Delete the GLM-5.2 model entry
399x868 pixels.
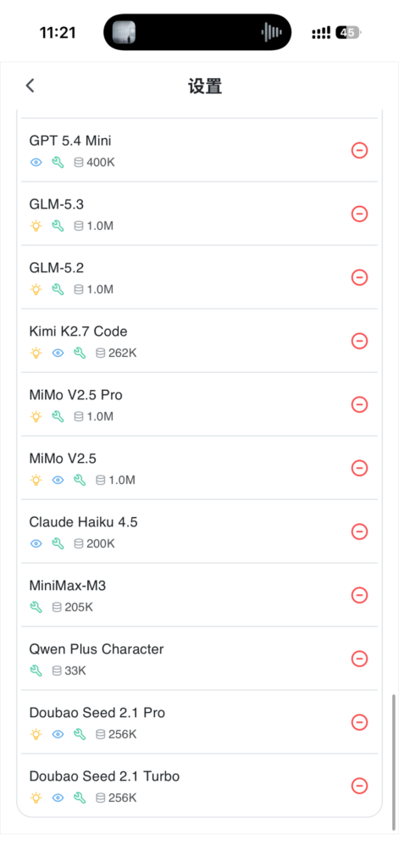tap(360, 277)
